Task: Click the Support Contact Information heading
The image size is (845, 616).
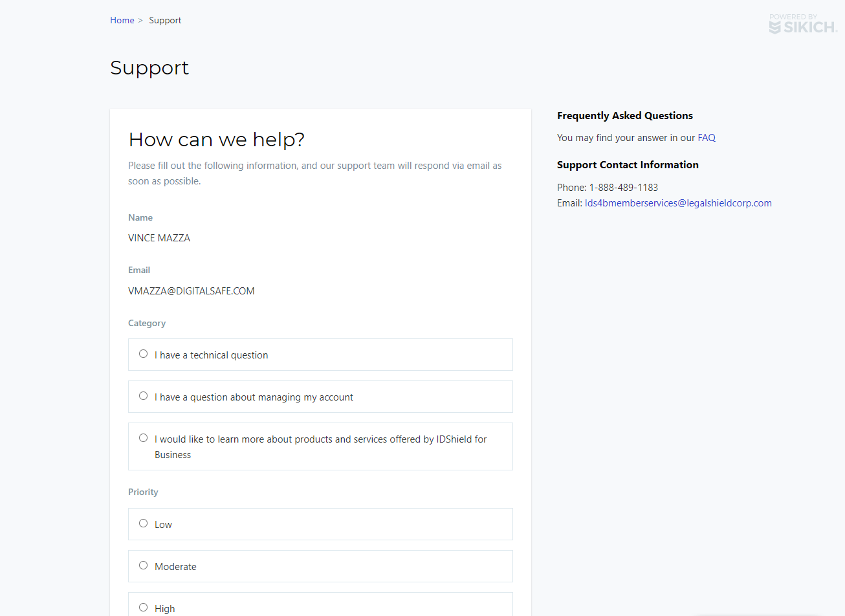Action: [x=628, y=164]
